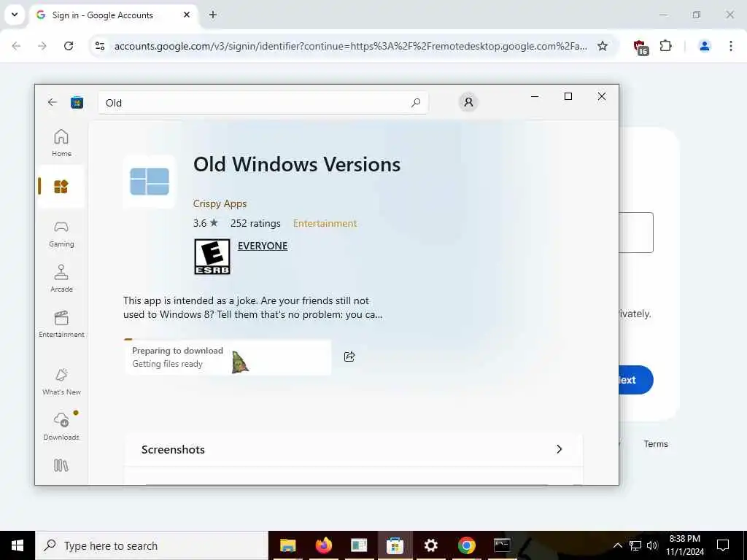Open the Gaming section

pos(61,234)
